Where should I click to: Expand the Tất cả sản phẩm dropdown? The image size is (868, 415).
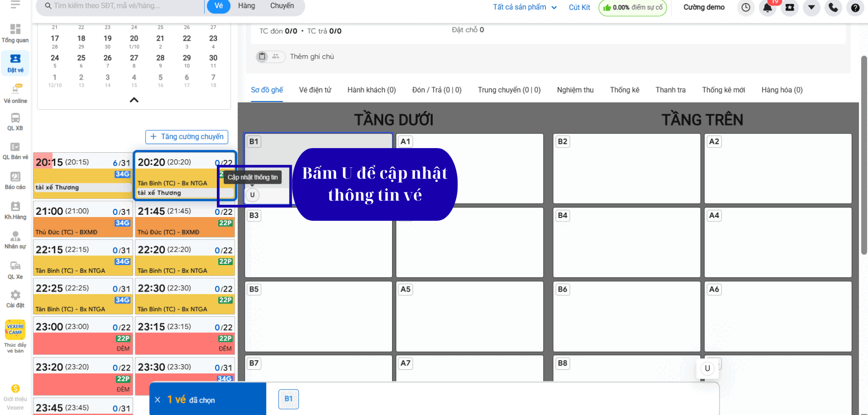pos(524,7)
